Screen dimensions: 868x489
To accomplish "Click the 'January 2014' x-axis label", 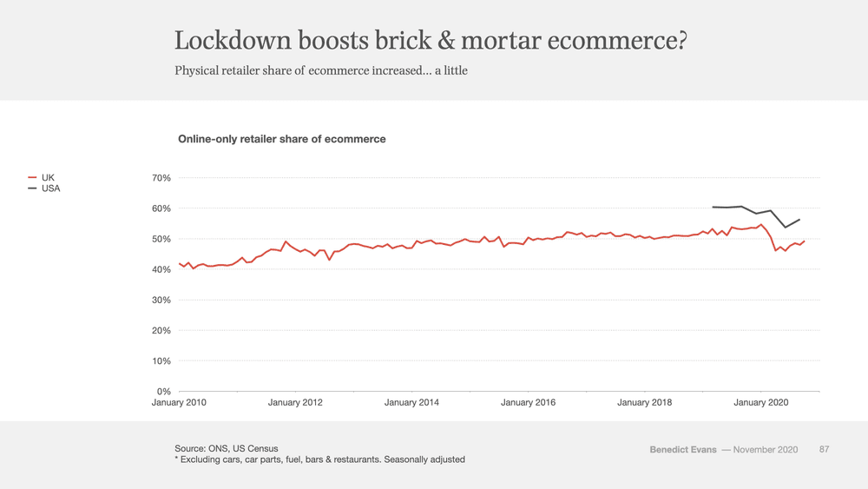I will (x=411, y=403).
